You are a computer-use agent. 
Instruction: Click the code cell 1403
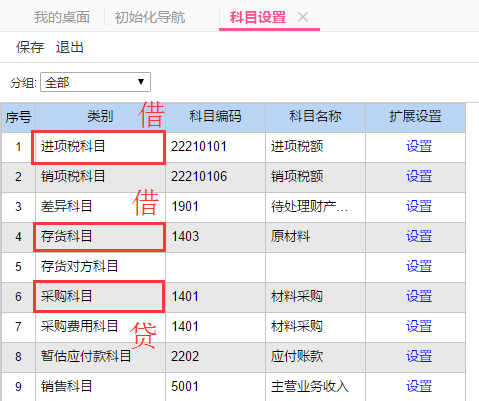tap(215, 237)
